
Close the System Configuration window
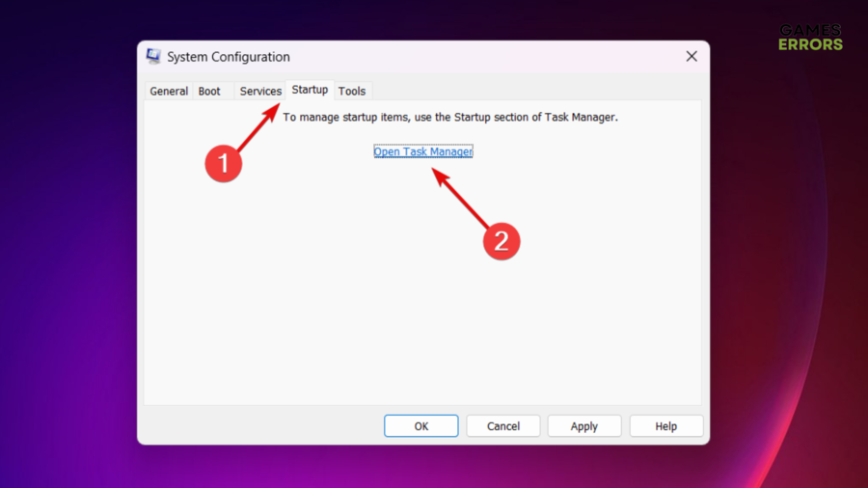[x=692, y=57]
